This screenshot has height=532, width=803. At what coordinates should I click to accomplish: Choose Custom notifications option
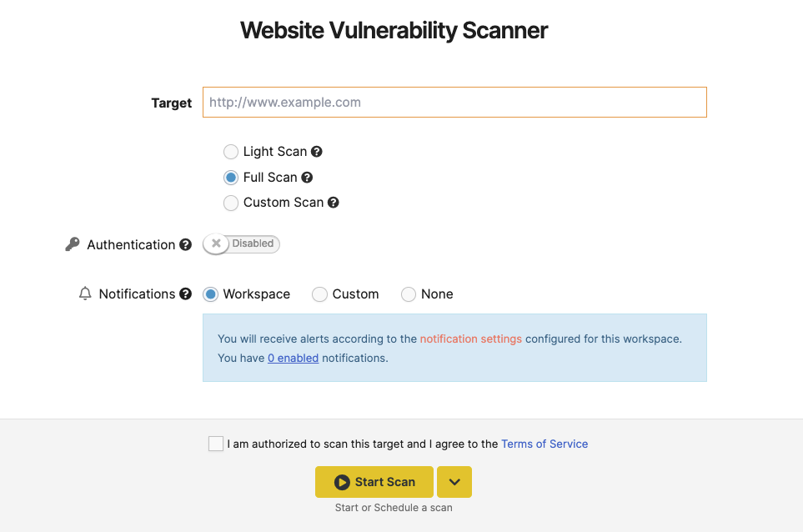(x=319, y=294)
